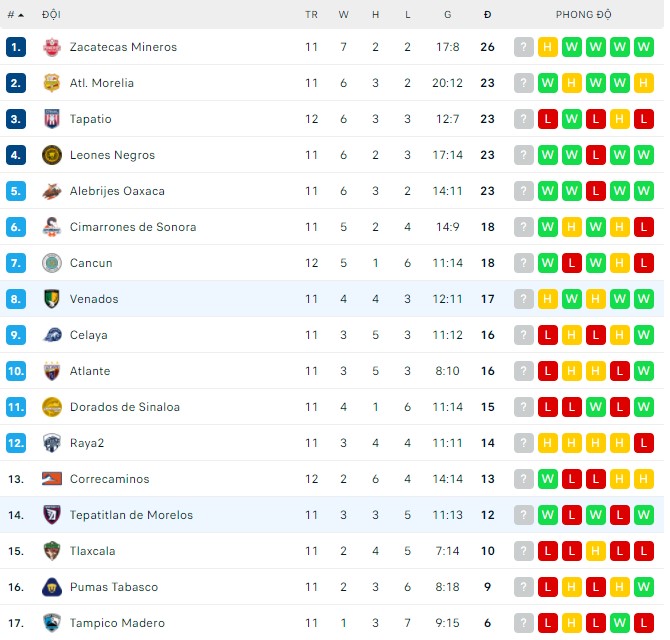Image resolution: width=670 pixels, height=640 pixels.
Task: Click the Alebrijes Oaxaca team logo
Action: (52, 191)
